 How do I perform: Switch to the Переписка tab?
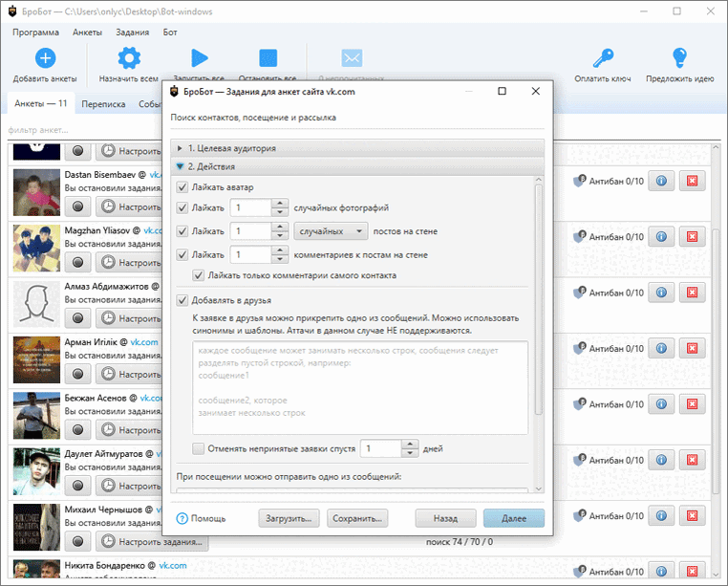pyautogui.click(x=103, y=104)
